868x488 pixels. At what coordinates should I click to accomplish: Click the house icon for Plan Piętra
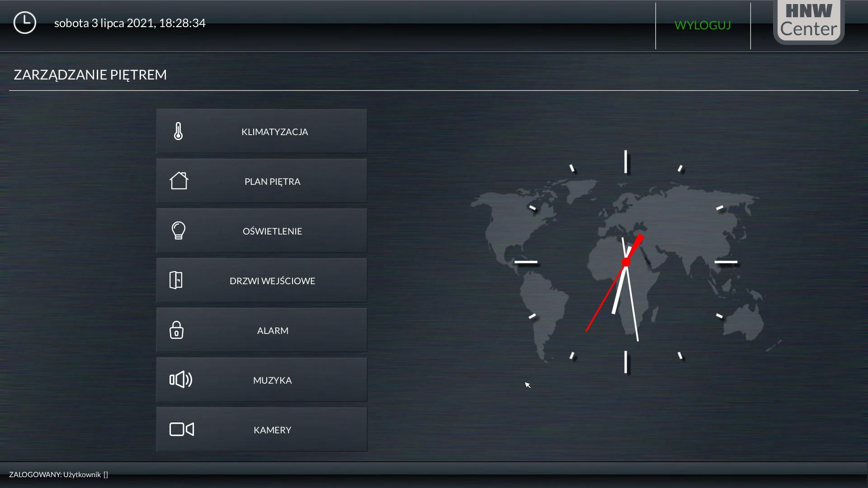(x=179, y=181)
